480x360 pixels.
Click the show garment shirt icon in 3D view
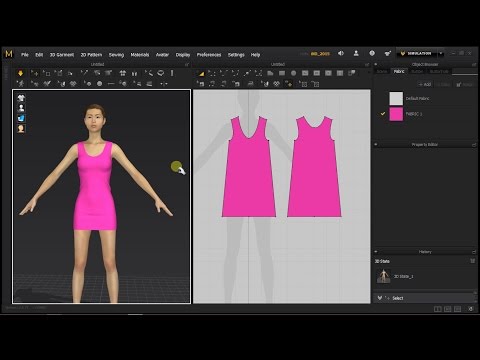point(21,98)
